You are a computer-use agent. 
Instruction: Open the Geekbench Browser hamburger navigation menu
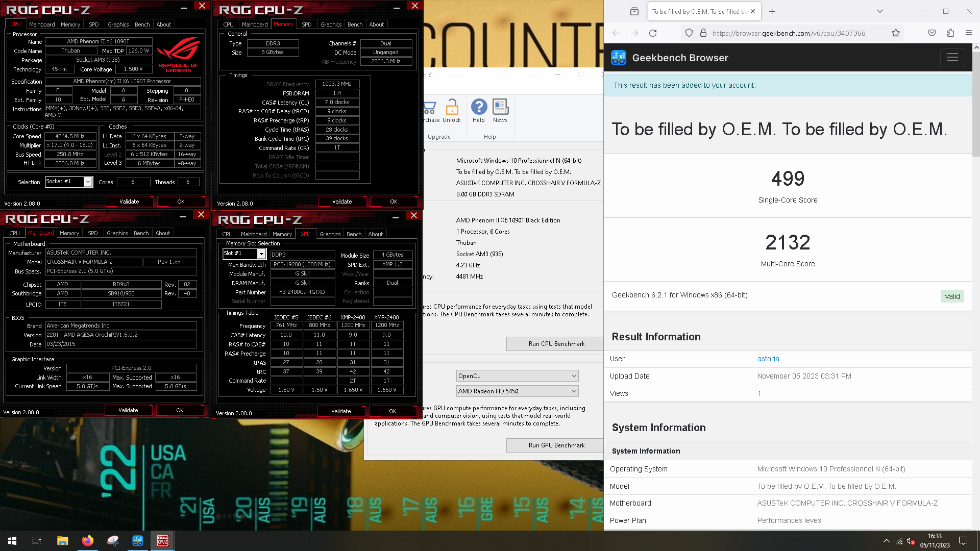point(952,58)
